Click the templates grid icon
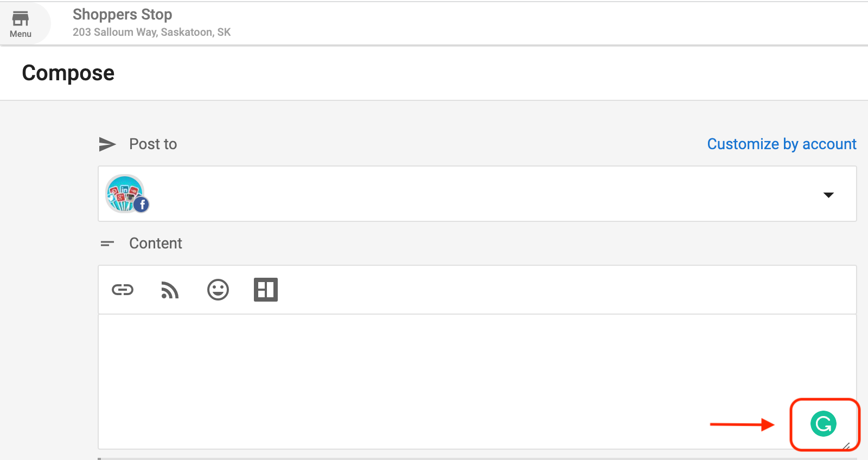Image resolution: width=868 pixels, height=460 pixels. click(x=266, y=290)
